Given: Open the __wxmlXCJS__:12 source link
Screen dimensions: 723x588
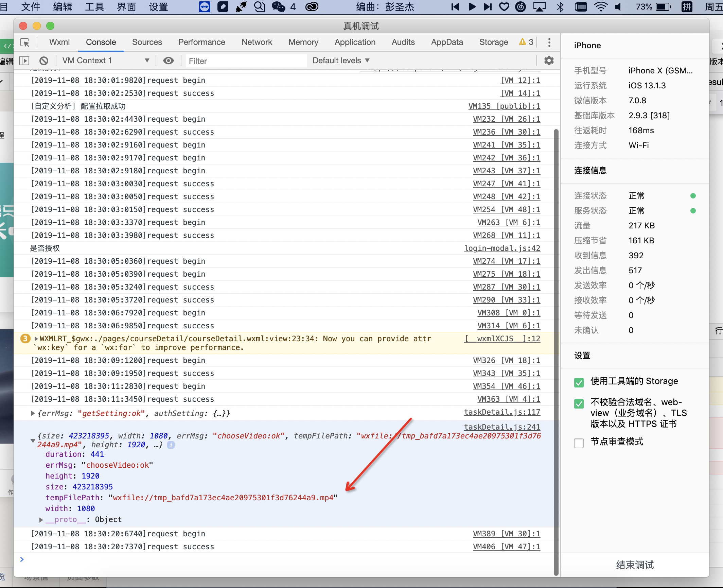Looking at the screenshot, I should [x=502, y=339].
